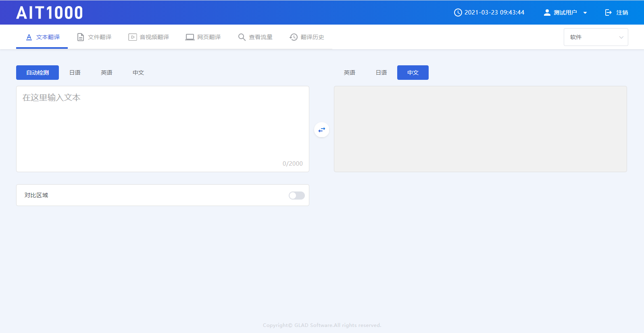Click the magnifier icon for 查看流量
Image resolution: width=644 pixels, height=333 pixels.
pos(242,37)
